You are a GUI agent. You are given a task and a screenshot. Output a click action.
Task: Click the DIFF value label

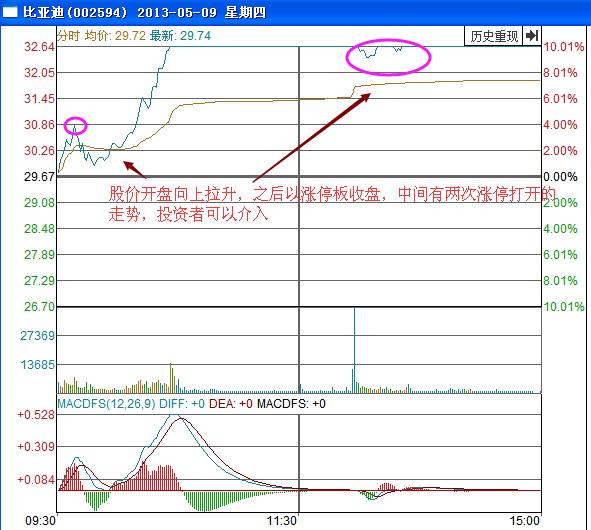182,404
